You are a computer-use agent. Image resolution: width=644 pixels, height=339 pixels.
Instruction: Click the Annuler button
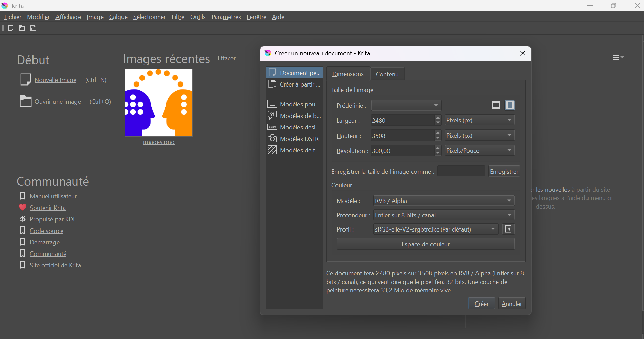pyautogui.click(x=512, y=304)
